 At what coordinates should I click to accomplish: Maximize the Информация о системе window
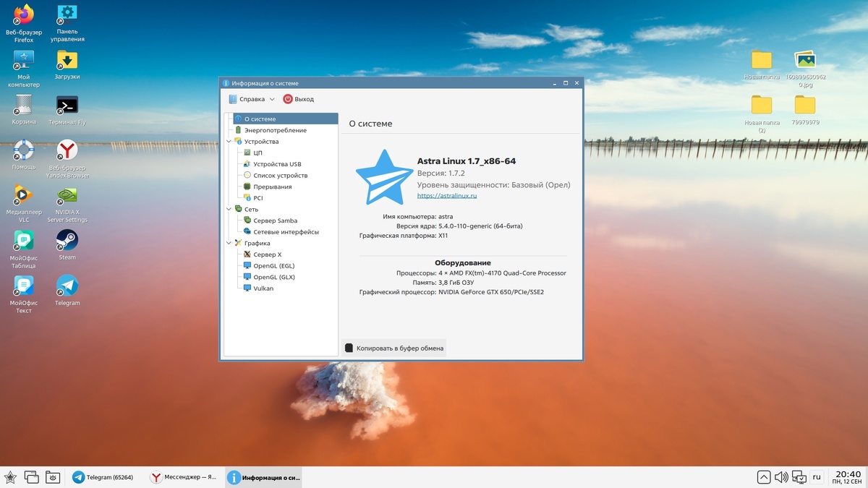click(566, 83)
